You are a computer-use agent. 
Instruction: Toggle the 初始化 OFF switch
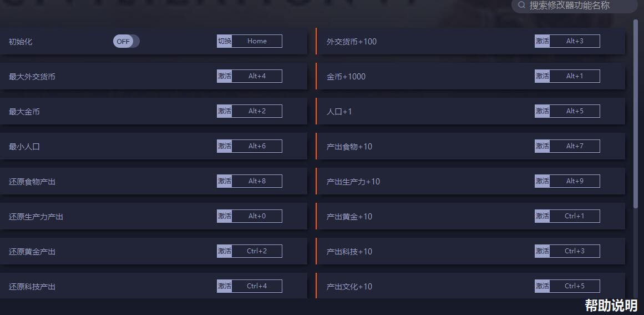126,41
